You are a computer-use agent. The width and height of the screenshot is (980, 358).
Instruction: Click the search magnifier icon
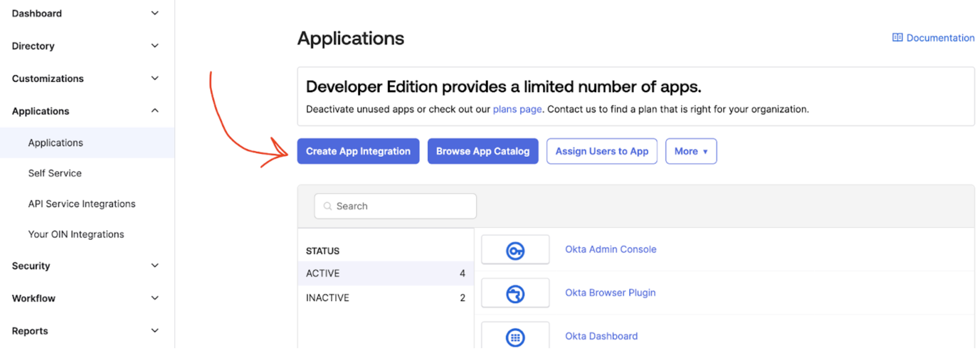tap(327, 206)
